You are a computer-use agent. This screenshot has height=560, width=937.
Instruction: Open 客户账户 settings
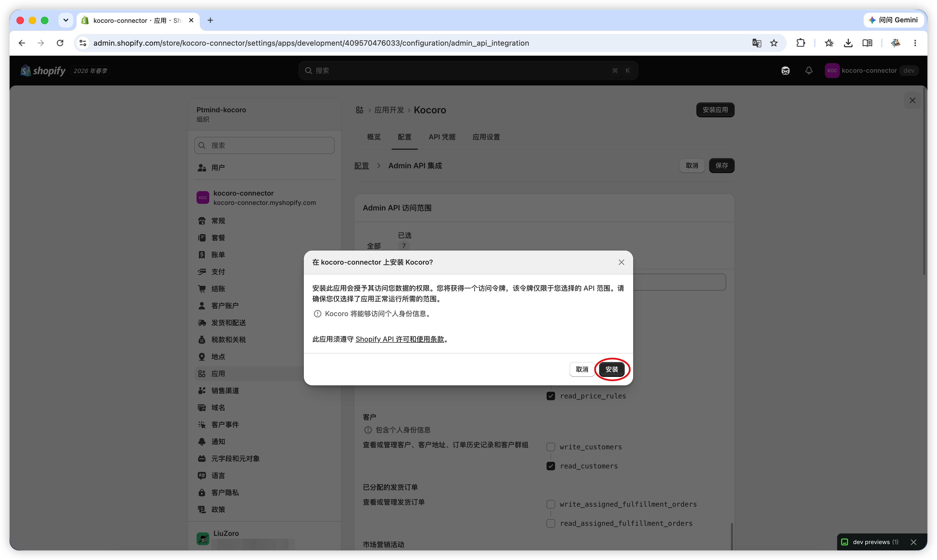pos(264,306)
